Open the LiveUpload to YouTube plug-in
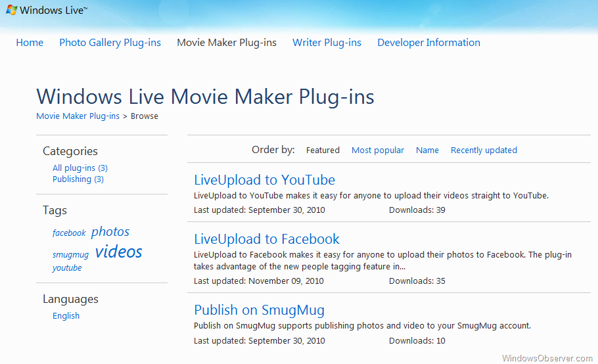598x364 pixels. pos(264,180)
